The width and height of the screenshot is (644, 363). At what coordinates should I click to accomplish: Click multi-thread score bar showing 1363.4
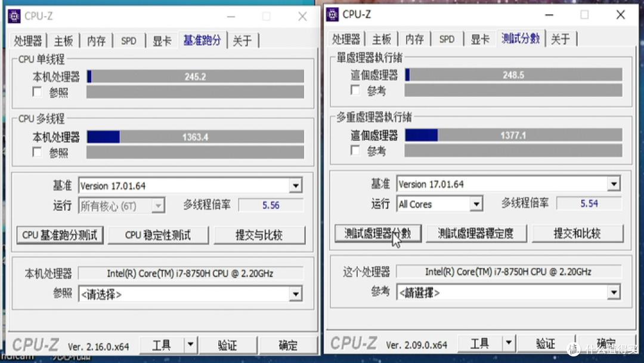196,137
